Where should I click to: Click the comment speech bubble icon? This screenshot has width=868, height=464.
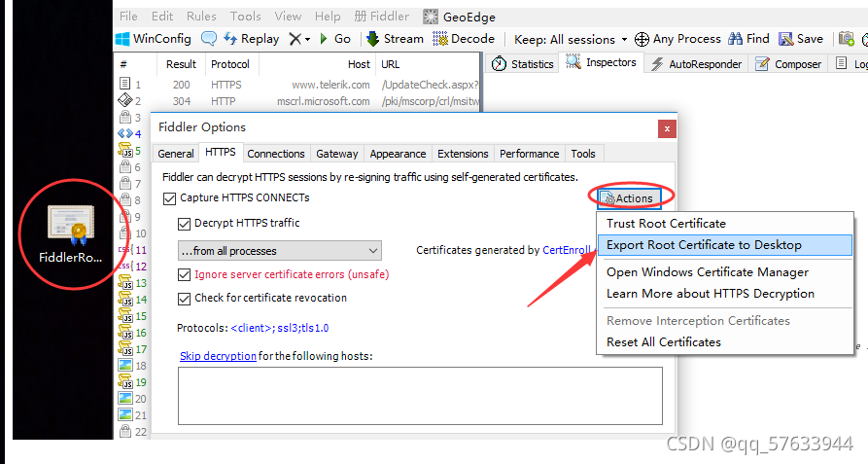coord(209,39)
